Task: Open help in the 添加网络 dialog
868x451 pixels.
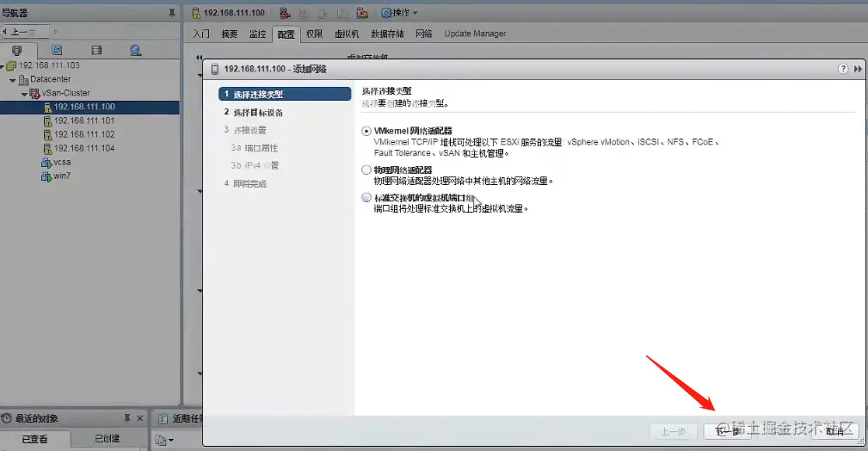Action: (842, 69)
